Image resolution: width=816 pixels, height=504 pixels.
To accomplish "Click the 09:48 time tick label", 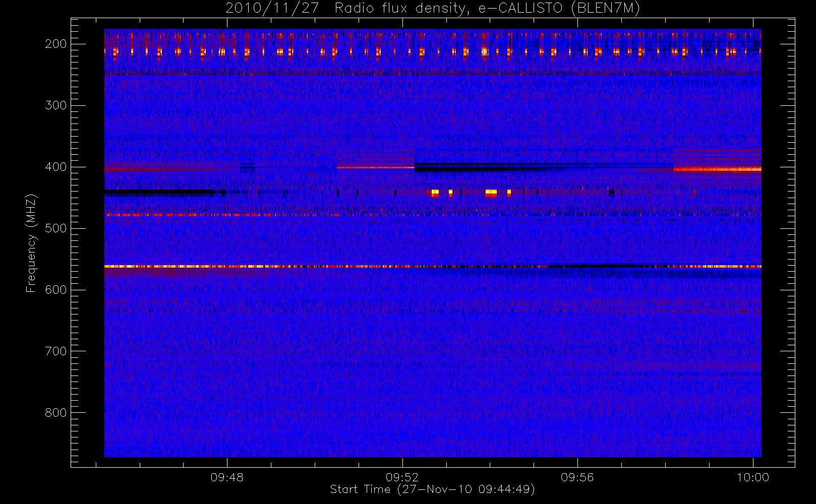I will tap(227, 477).
